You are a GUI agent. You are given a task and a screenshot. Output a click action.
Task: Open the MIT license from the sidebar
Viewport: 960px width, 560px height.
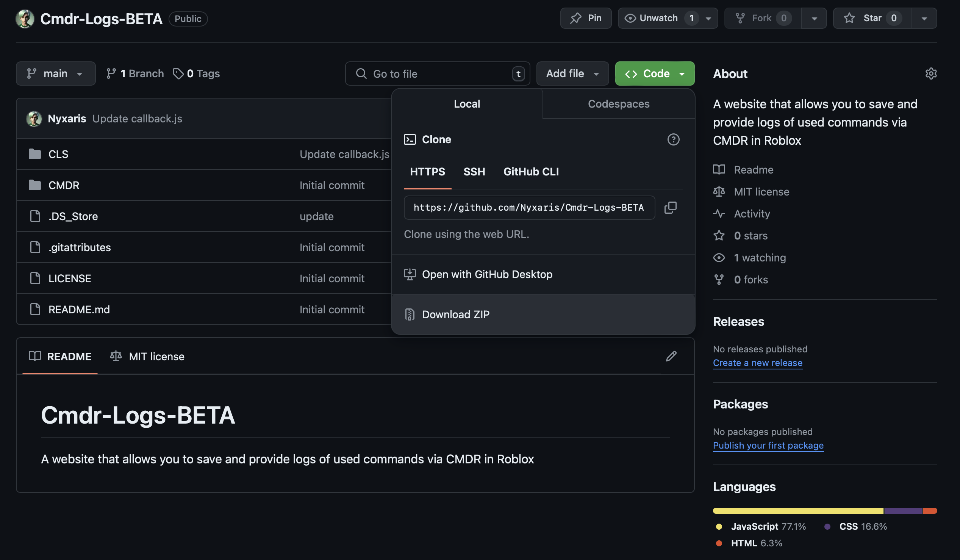tap(761, 192)
